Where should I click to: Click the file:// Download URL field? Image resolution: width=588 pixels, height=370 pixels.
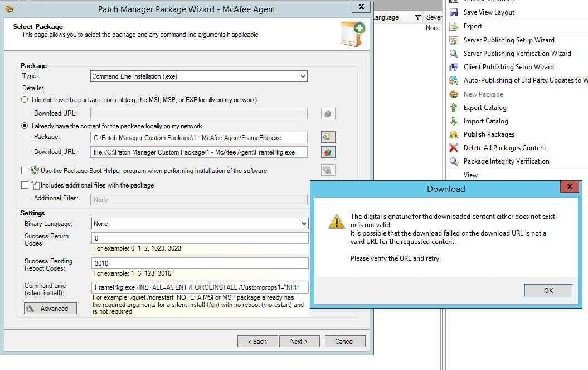[199, 152]
